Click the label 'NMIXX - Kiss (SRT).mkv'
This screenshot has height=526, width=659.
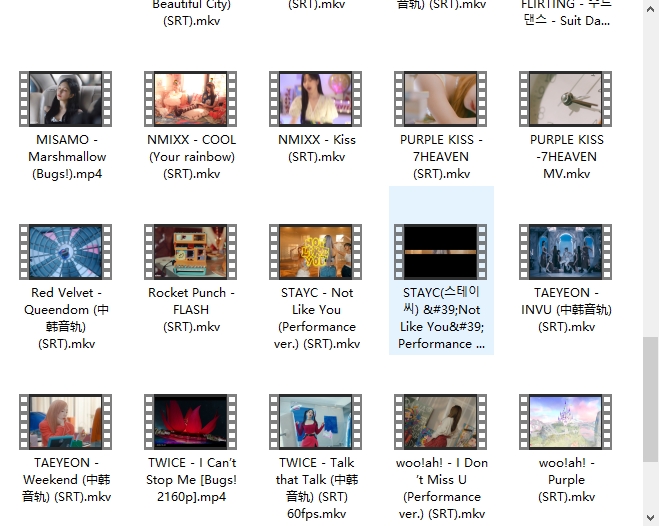[x=317, y=148]
